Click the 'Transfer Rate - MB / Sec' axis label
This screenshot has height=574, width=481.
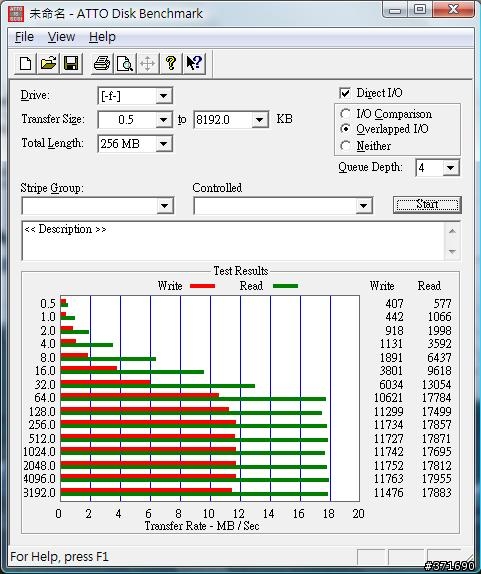pyautogui.click(x=202, y=526)
